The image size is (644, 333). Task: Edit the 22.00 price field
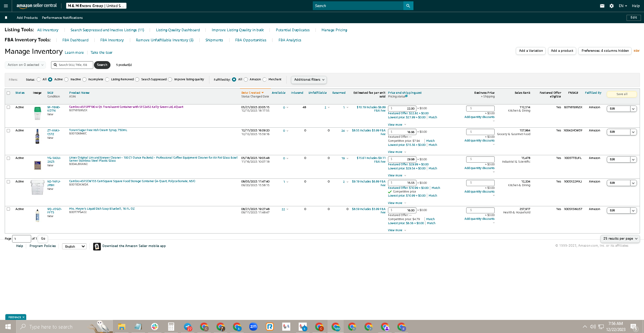click(402, 109)
